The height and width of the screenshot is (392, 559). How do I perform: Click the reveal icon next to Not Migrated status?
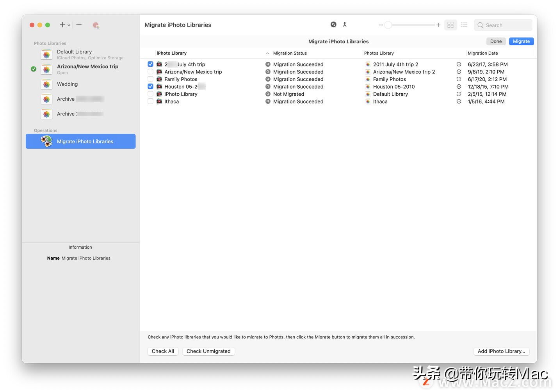[x=268, y=94]
